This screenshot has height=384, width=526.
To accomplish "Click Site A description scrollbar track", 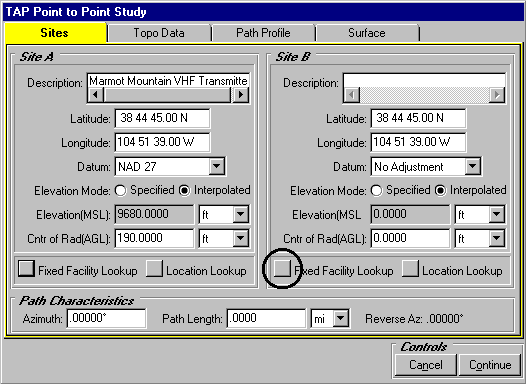I will click(x=168, y=95).
